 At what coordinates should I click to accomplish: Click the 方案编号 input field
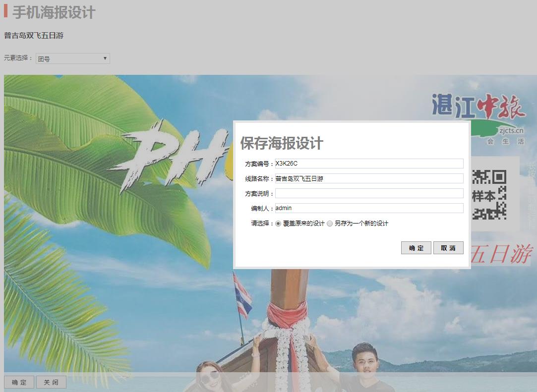(369, 164)
